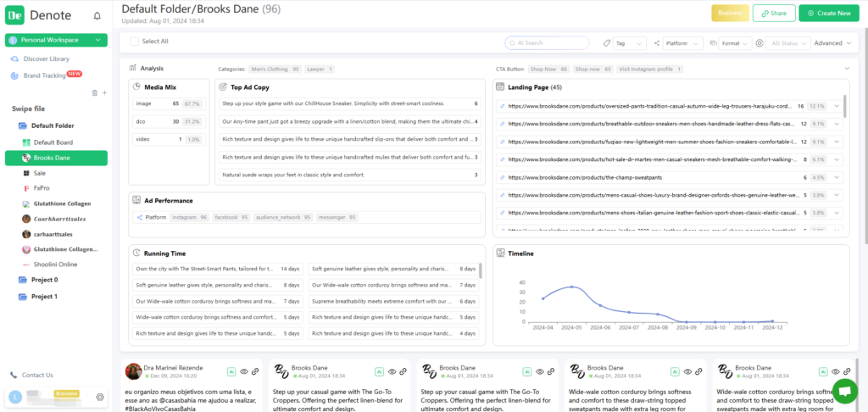This screenshot has height=412, width=868.
Task: Click 'Supreme breathability meets extreme comfort' row
Action: pos(393,301)
